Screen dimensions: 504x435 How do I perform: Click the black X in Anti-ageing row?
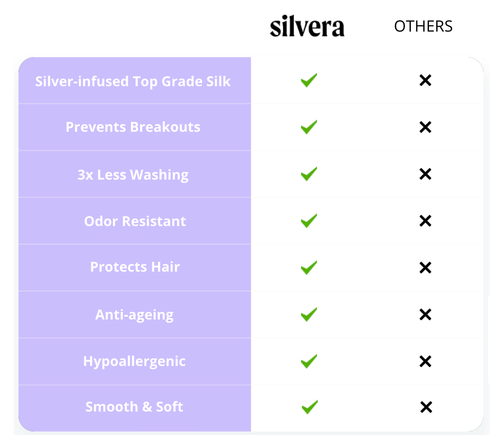coord(425,315)
